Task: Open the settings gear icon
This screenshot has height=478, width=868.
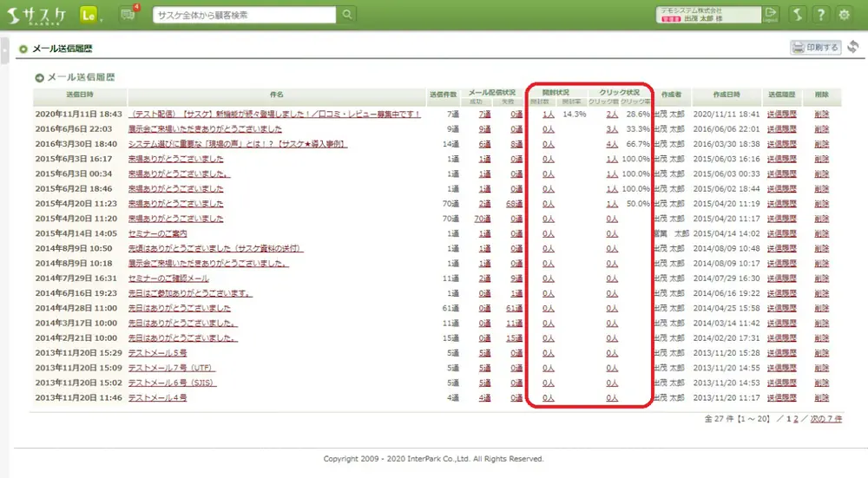Action: pos(844,15)
